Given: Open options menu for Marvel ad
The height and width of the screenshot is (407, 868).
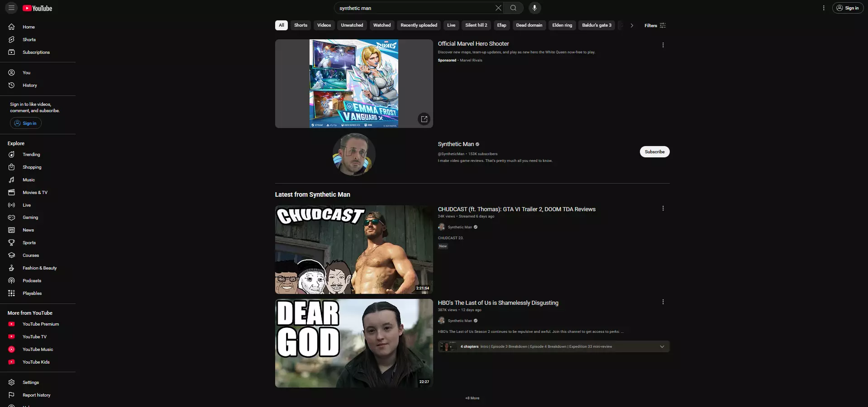Looking at the screenshot, I should (x=663, y=45).
